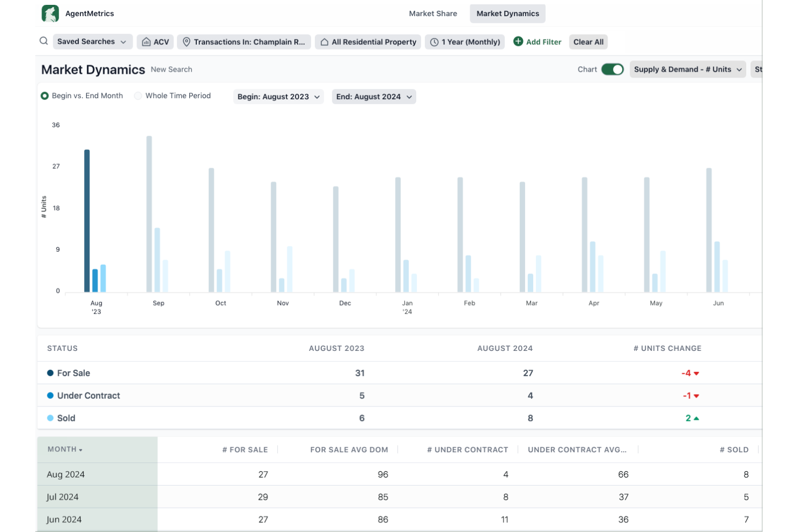Screen dimensions: 798x532
Task: Sort by the MONTH column header
Action: [x=65, y=450]
